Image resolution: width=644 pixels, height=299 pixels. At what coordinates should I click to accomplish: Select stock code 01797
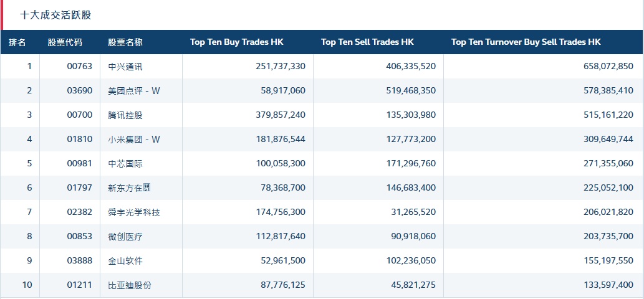point(79,188)
